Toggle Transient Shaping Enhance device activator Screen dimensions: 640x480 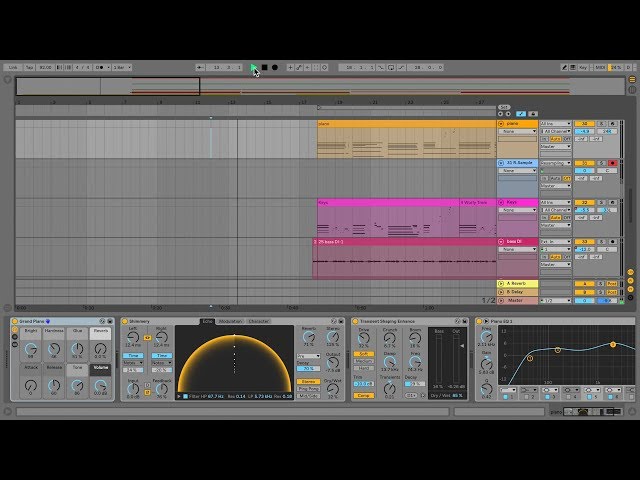click(x=355, y=321)
